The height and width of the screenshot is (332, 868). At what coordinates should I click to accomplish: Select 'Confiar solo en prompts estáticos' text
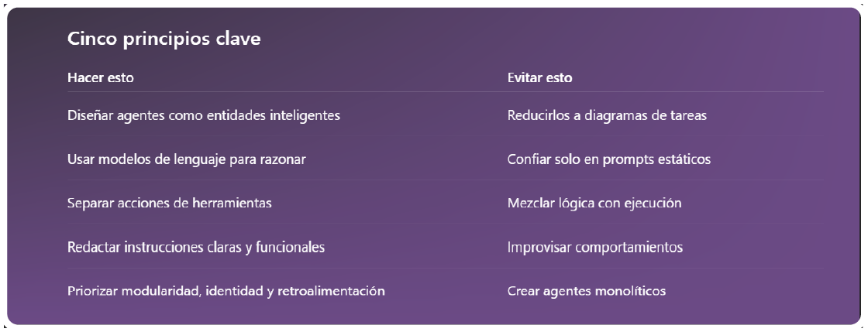tap(609, 159)
